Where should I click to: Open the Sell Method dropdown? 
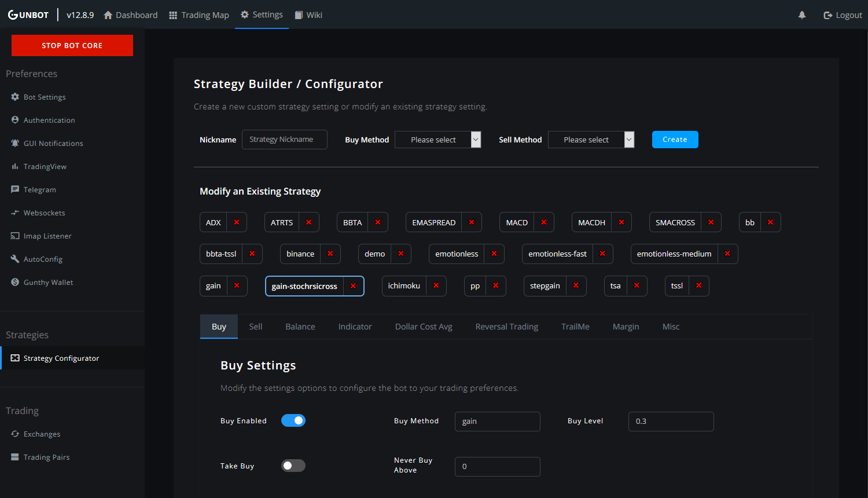point(591,140)
